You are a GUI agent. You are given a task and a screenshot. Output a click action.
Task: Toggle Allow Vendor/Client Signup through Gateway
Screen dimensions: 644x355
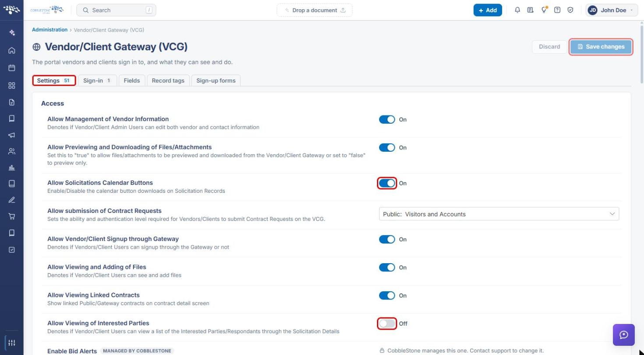pyautogui.click(x=387, y=239)
